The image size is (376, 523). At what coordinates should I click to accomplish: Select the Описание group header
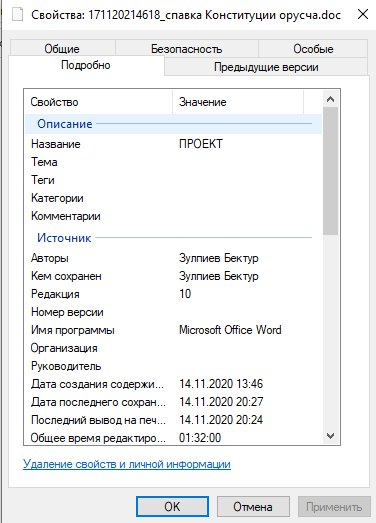(173, 124)
